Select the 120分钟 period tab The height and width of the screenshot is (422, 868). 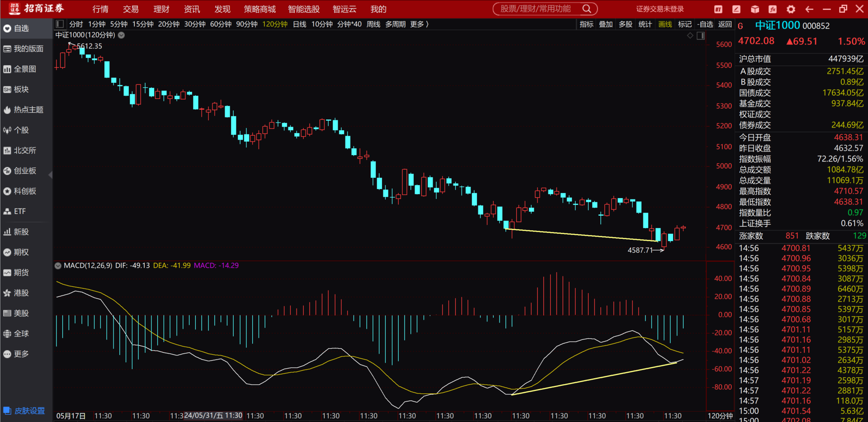(x=275, y=24)
